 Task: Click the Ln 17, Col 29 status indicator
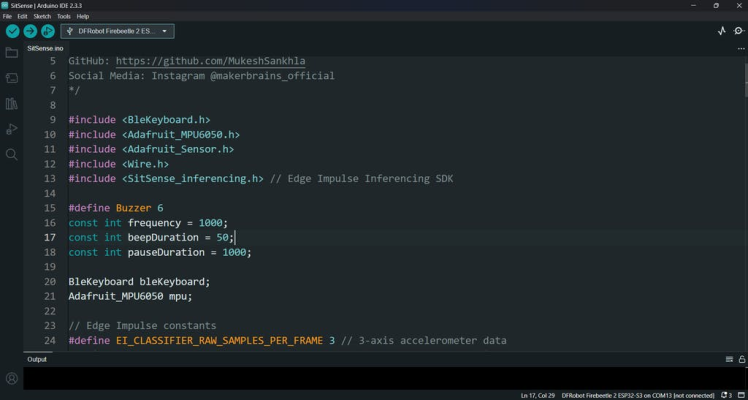pyautogui.click(x=538, y=395)
